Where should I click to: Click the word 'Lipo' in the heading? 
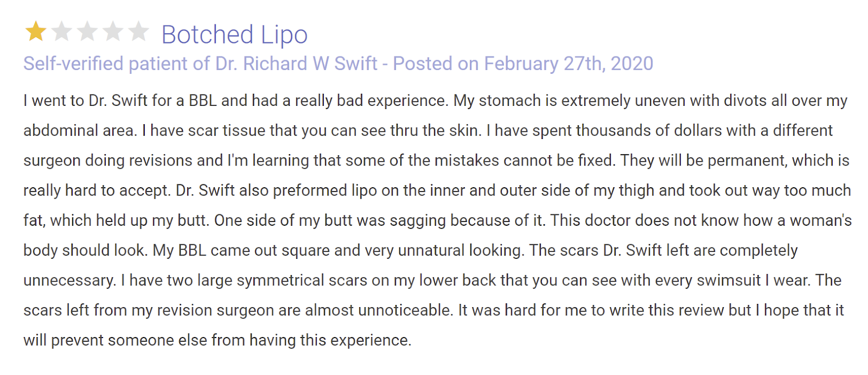pyautogui.click(x=284, y=35)
